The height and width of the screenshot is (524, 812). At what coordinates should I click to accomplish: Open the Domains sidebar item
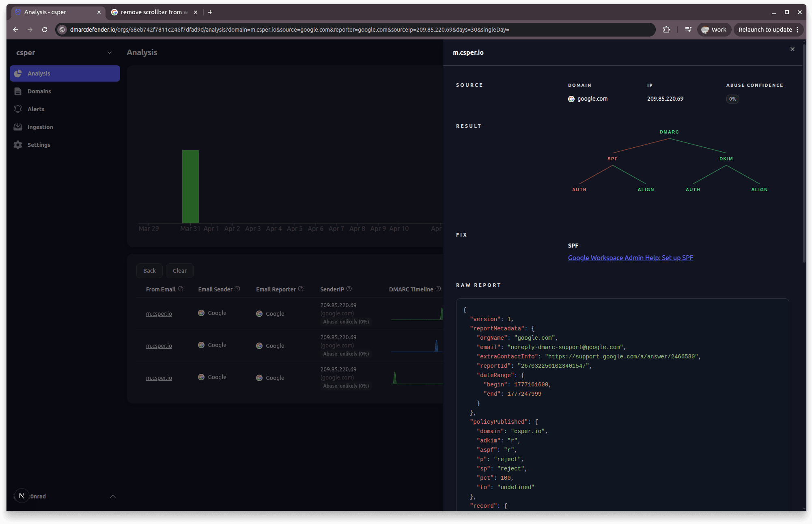coord(65,91)
